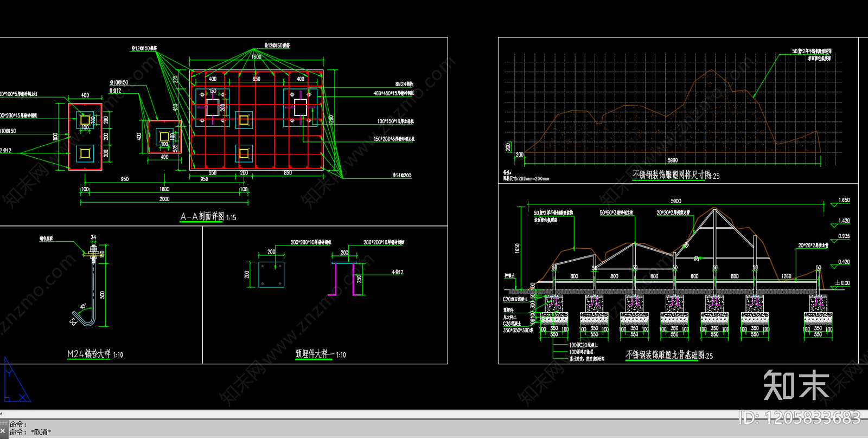Select the 网格尺寸:200mm×200mm note
This screenshot has height=439, width=868.
[526, 178]
